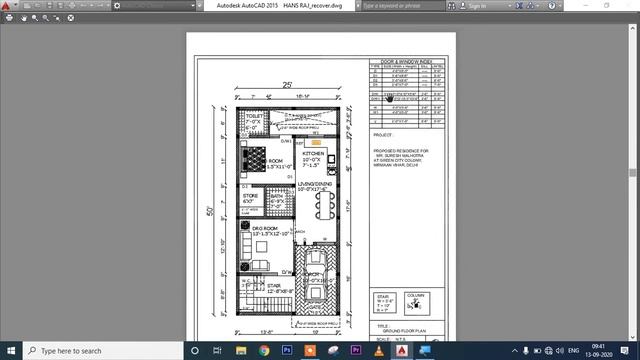Viewport: 640px width, 360px height.
Task: Click the DRG ROOM label
Action: (265, 229)
